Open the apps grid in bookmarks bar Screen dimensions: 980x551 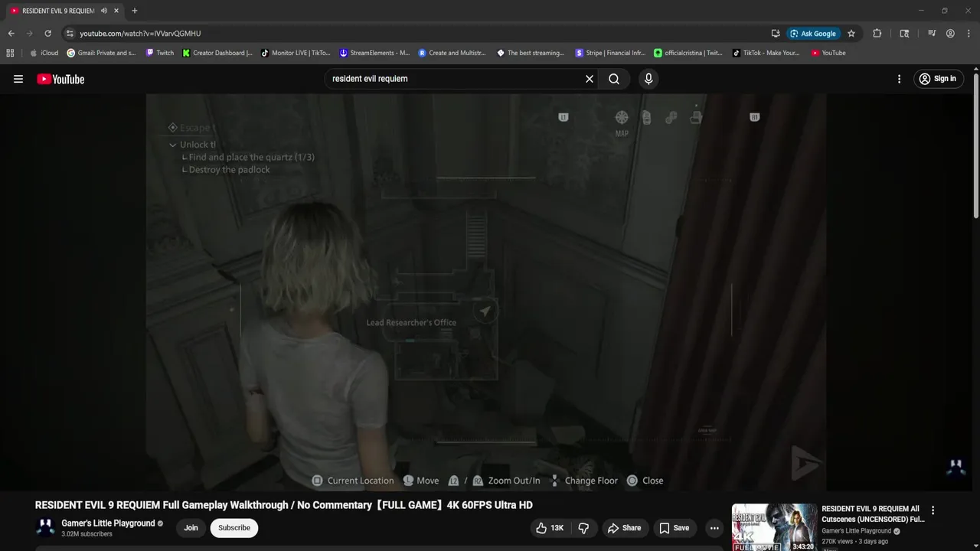coord(10,53)
